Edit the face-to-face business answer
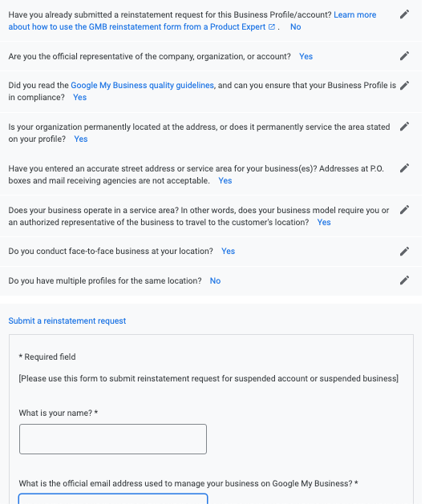 pyautogui.click(x=404, y=252)
